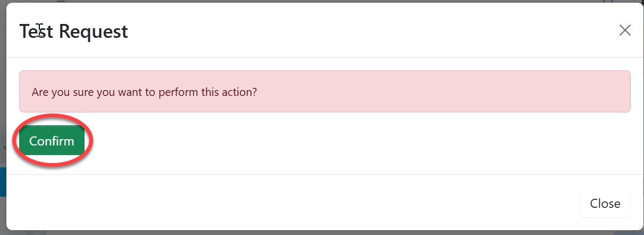
Task: Click the green Confirm button
Action: pos(52,141)
